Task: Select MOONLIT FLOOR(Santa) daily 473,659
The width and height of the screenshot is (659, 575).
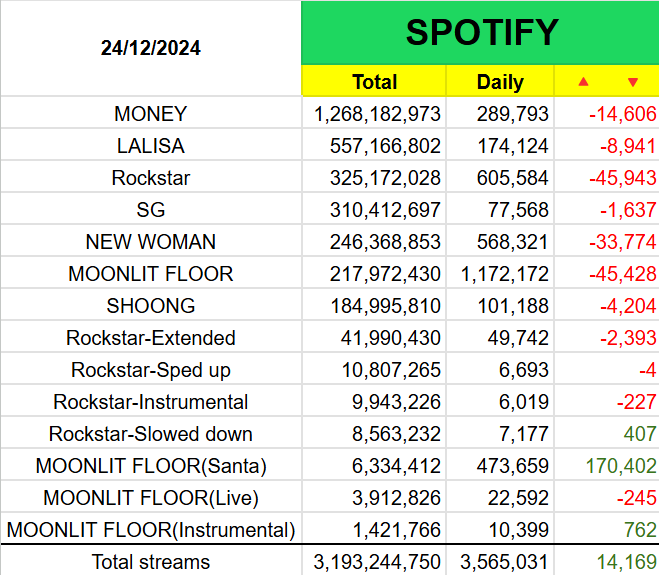Action: (x=500, y=465)
